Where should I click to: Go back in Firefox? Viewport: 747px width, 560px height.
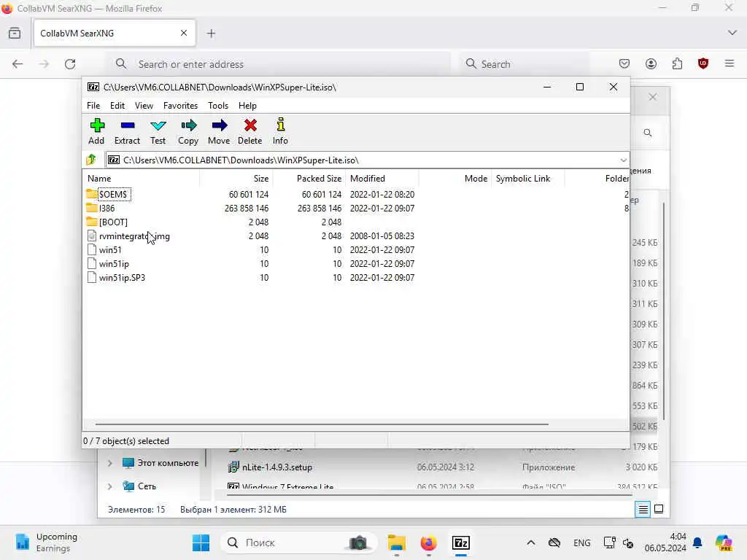point(18,64)
